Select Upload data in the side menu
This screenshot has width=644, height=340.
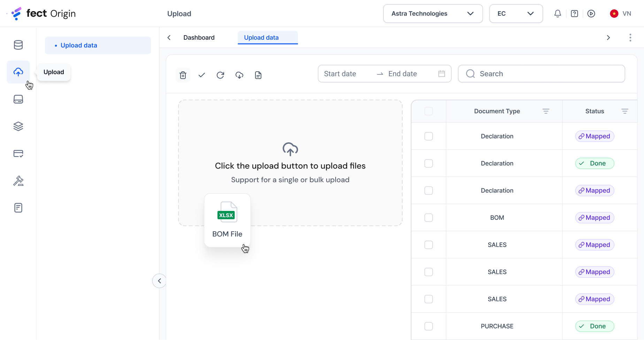[79, 46]
